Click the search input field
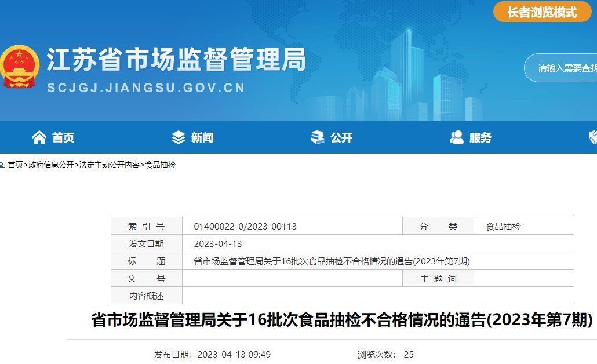This screenshot has height=364, width=597. tap(565, 68)
